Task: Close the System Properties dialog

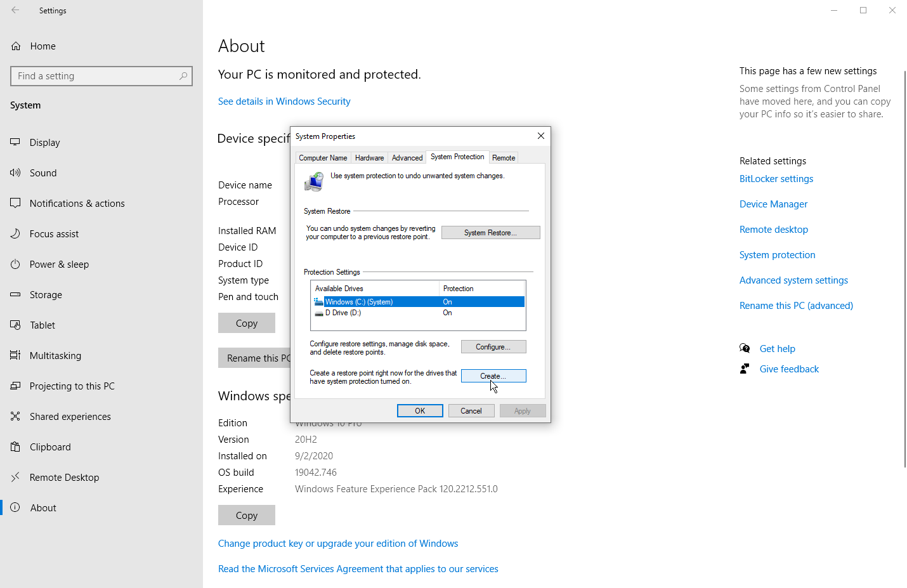Action: click(541, 136)
